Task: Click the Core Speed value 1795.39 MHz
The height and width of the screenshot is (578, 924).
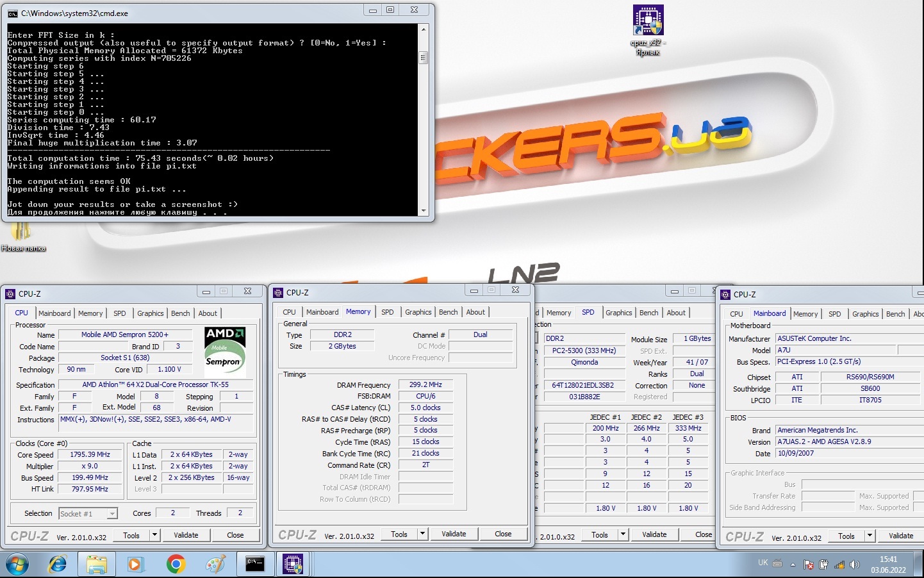Action: 90,454
